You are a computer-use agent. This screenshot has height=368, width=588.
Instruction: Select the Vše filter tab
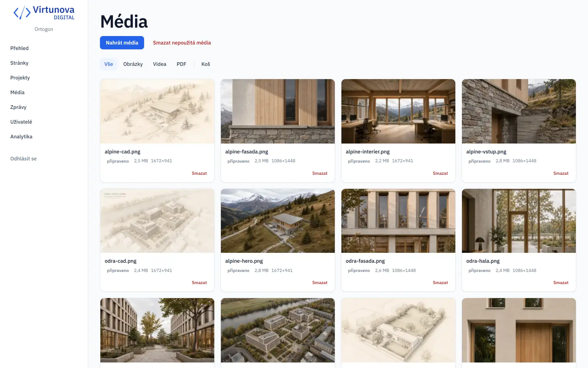(109, 64)
